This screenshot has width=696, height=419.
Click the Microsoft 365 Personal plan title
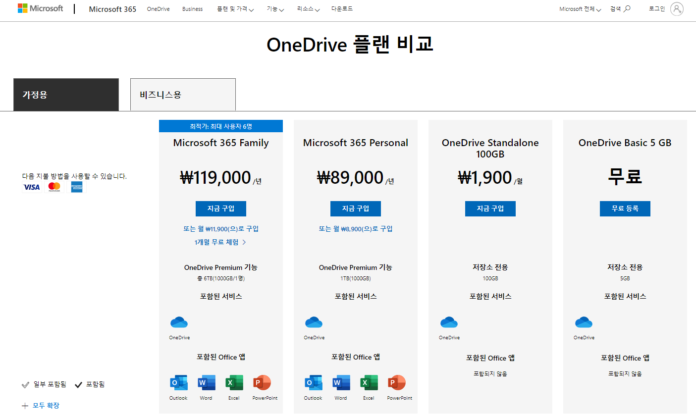click(356, 143)
